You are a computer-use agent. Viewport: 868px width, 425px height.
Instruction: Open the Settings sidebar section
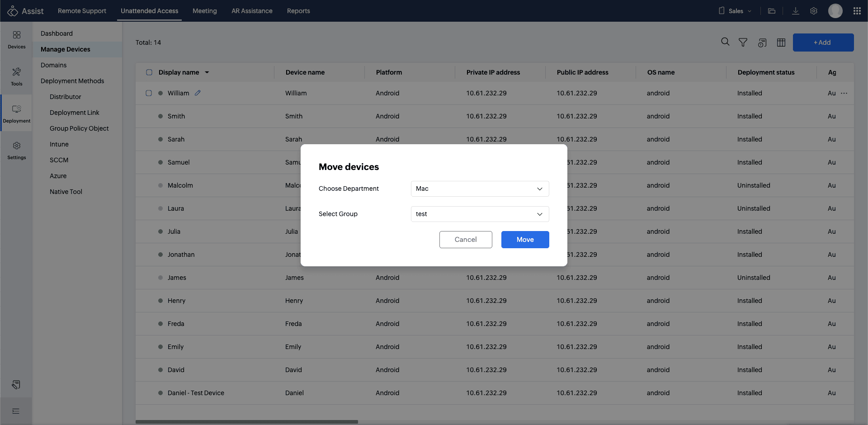pos(17,151)
